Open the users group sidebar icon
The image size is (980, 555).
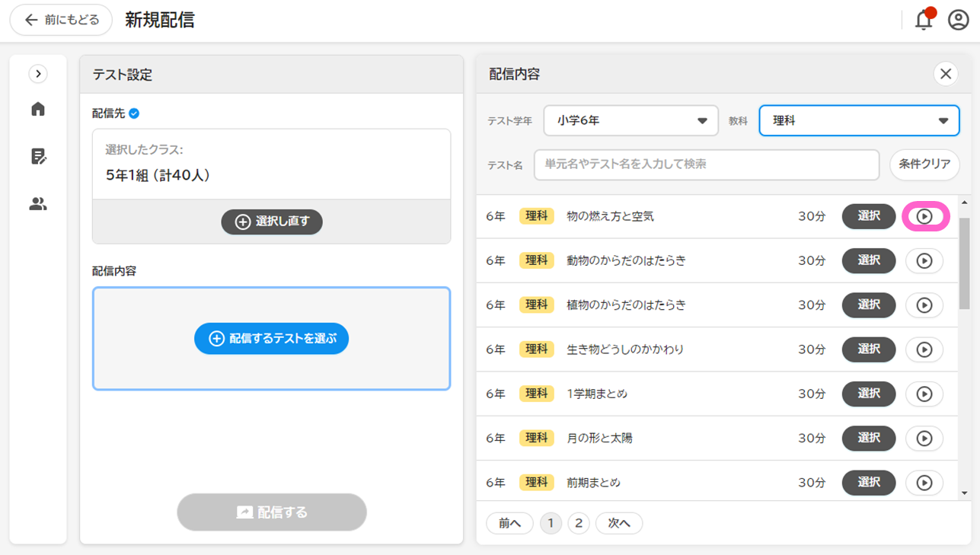point(38,204)
